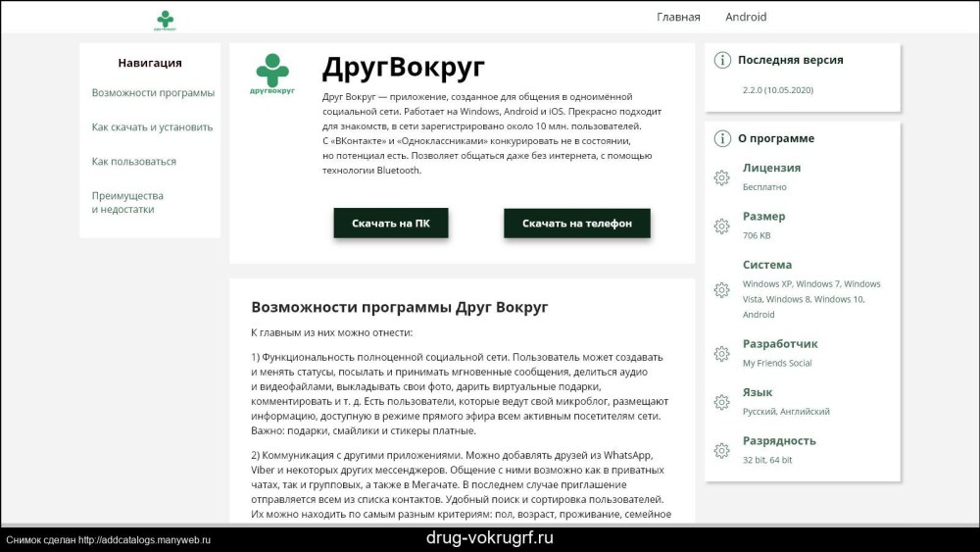The width and height of the screenshot is (980, 552).
Task: Click the 706 KB size value
Action: pyautogui.click(x=757, y=235)
